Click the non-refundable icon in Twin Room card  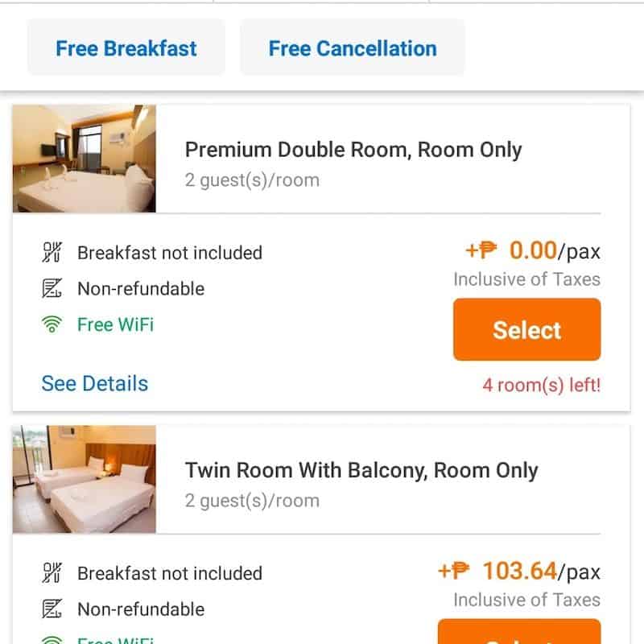pos(52,609)
